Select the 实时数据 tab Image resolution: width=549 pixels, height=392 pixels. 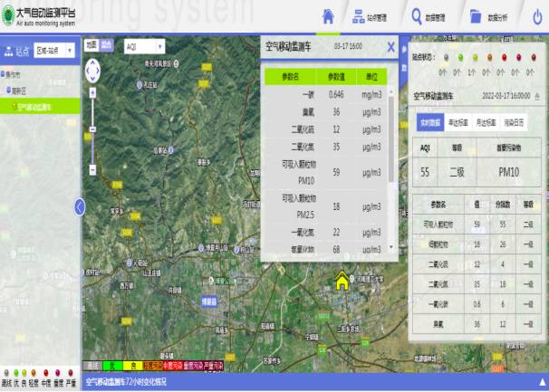[429, 121]
